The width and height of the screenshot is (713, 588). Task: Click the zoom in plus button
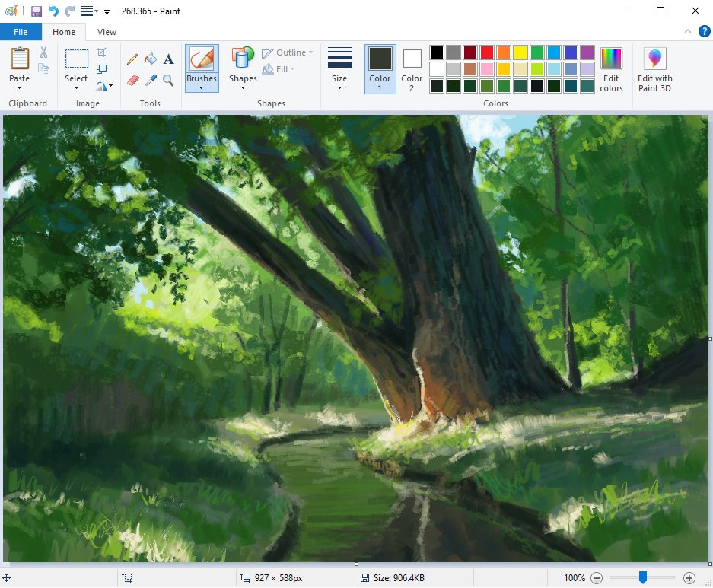coord(689,578)
